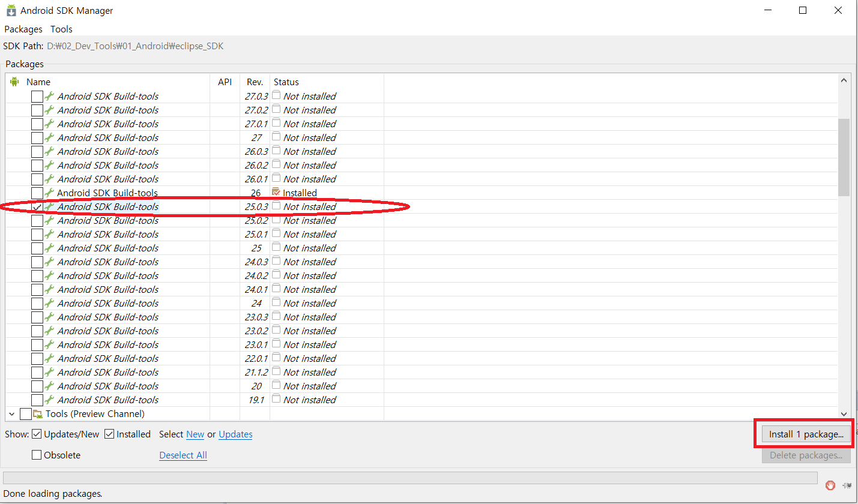This screenshot has width=858, height=504.
Task: Click the installed status icon for revision 26
Action: (x=276, y=192)
